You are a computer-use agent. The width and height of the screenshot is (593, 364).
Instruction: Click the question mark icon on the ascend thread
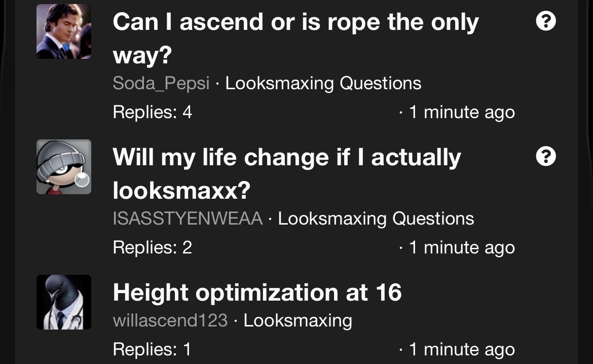(x=545, y=22)
